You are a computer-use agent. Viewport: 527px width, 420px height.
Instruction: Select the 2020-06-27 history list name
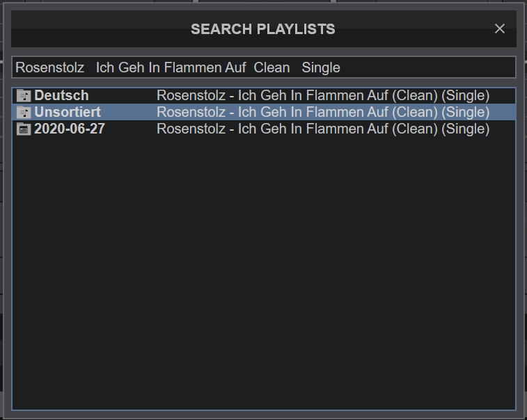point(70,129)
